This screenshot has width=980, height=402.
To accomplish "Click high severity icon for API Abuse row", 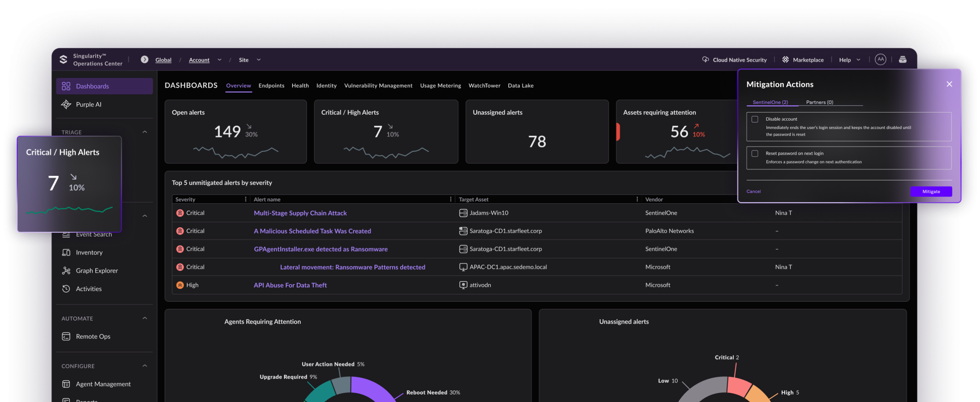I will tap(180, 285).
